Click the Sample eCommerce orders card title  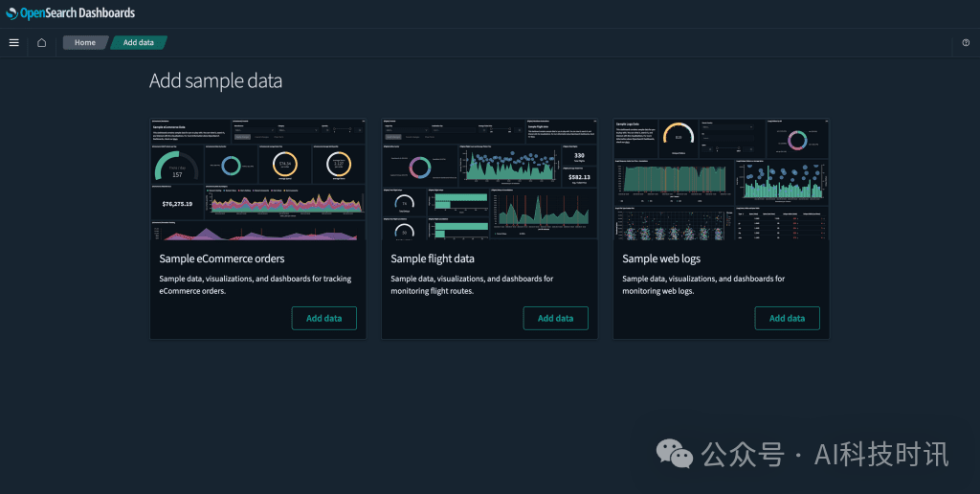tap(221, 258)
